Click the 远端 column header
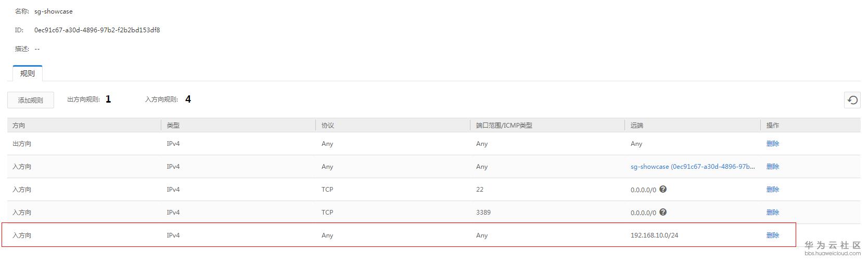The width and height of the screenshot is (868, 261). (x=637, y=126)
